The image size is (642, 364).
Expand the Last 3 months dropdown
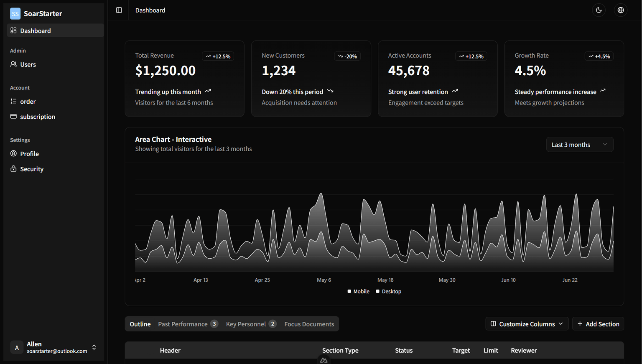point(579,145)
